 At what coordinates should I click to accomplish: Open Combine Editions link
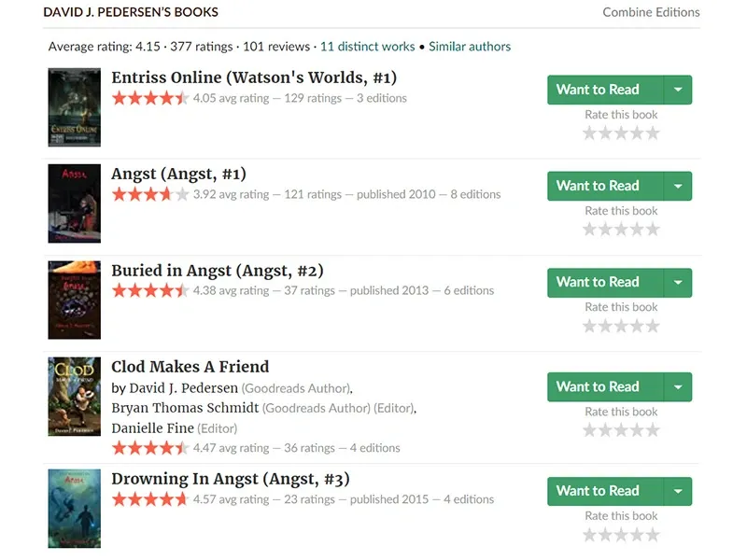click(651, 12)
